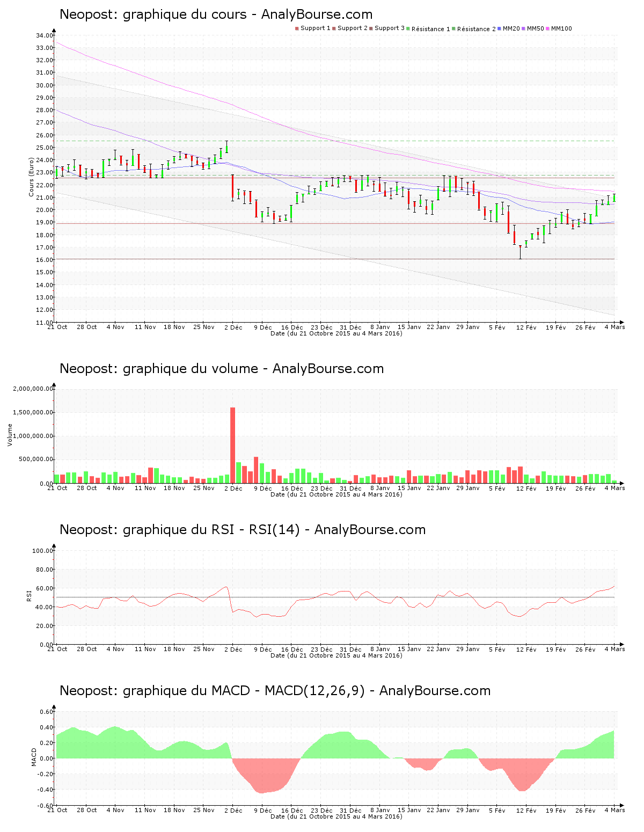The image size is (644, 832).
Task: Click '2 Déc' date on price chart axis
Action: coord(233,327)
